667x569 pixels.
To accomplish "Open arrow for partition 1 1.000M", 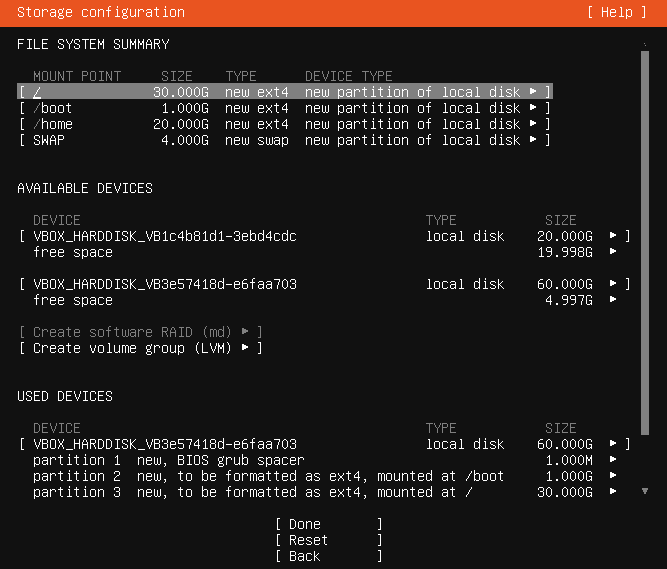I will click(613, 459).
